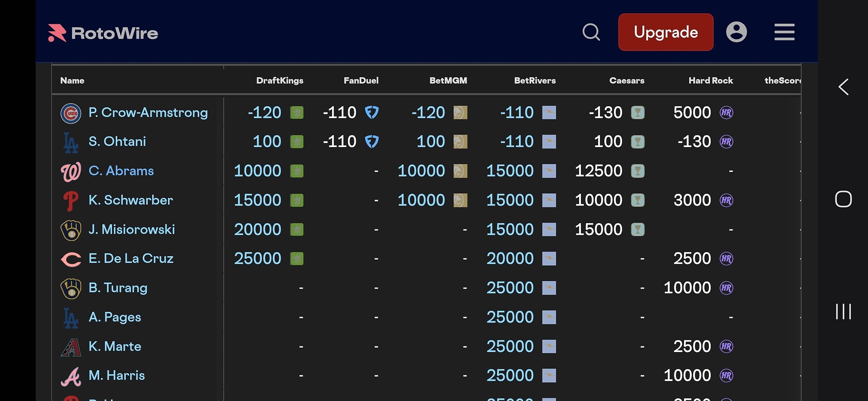Open the user account profile icon

[x=736, y=32]
